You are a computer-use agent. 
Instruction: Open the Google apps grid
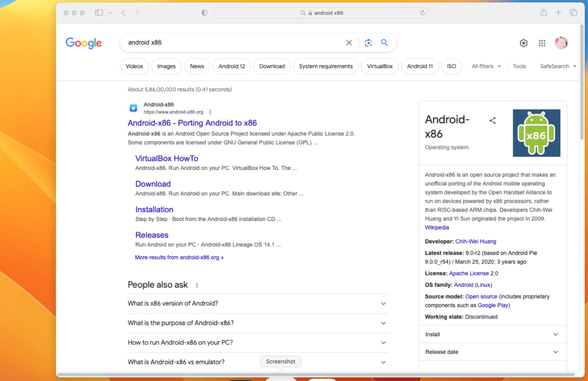point(541,42)
